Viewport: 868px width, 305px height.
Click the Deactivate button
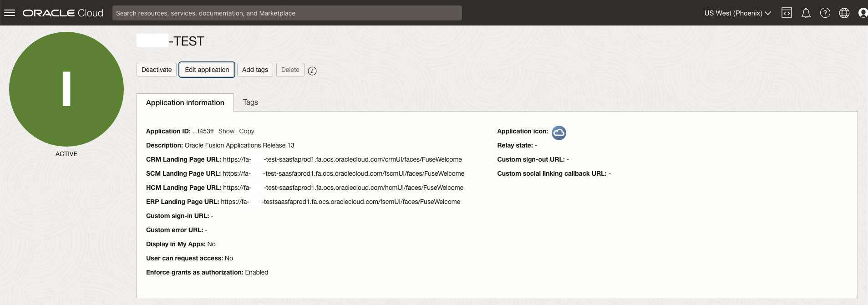tap(157, 70)
